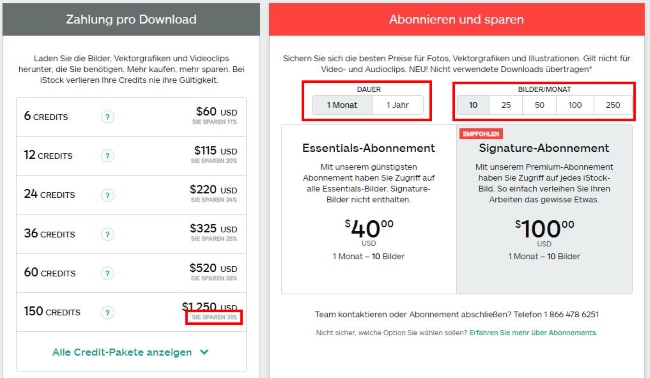Click chevron next to Alle Credit-Pakete
The height and width of the screenshot is (378, 650).
point(204,352)
